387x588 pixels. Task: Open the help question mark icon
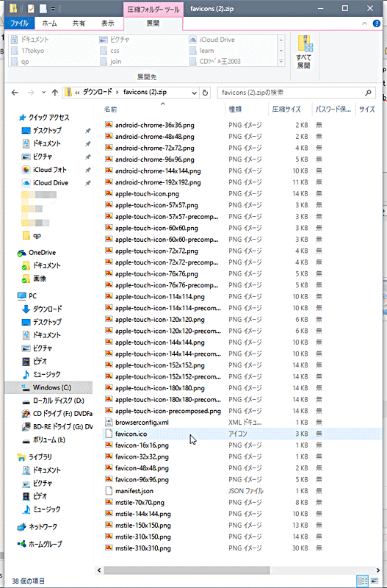(377, 24)
